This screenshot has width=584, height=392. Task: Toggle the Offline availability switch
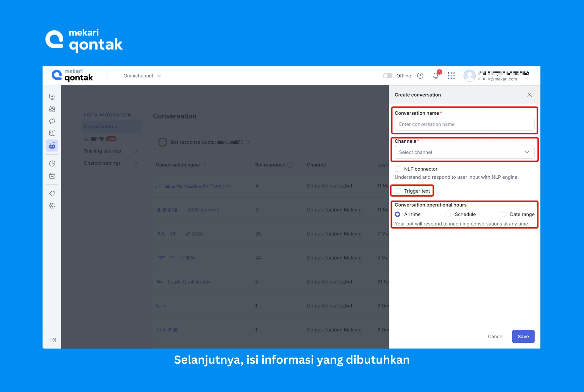[388, 76]
